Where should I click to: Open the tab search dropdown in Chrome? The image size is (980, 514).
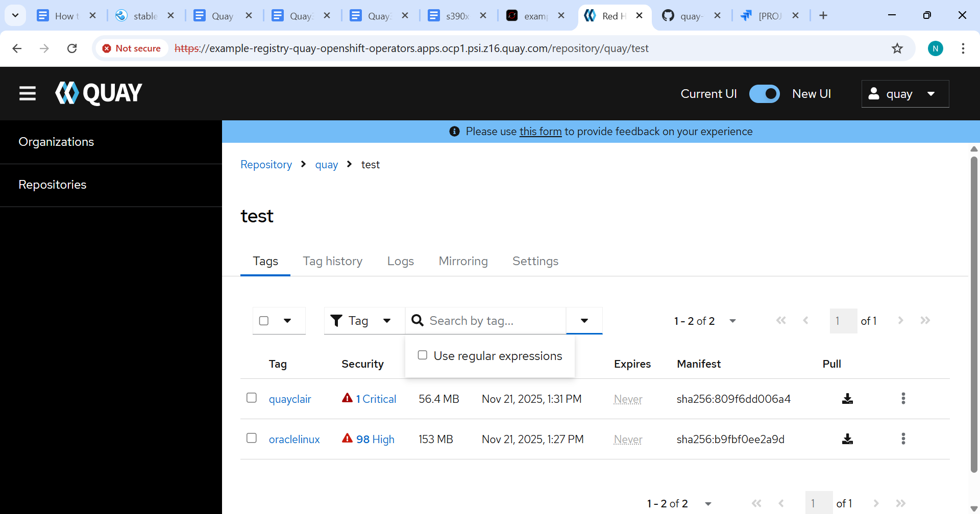click(x=15, y=16)
